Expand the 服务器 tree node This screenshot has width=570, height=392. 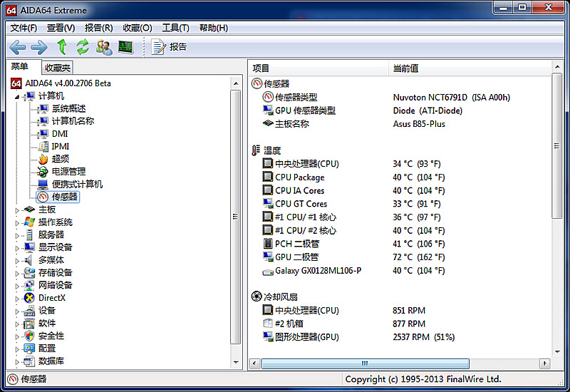(x=16, y=236)
